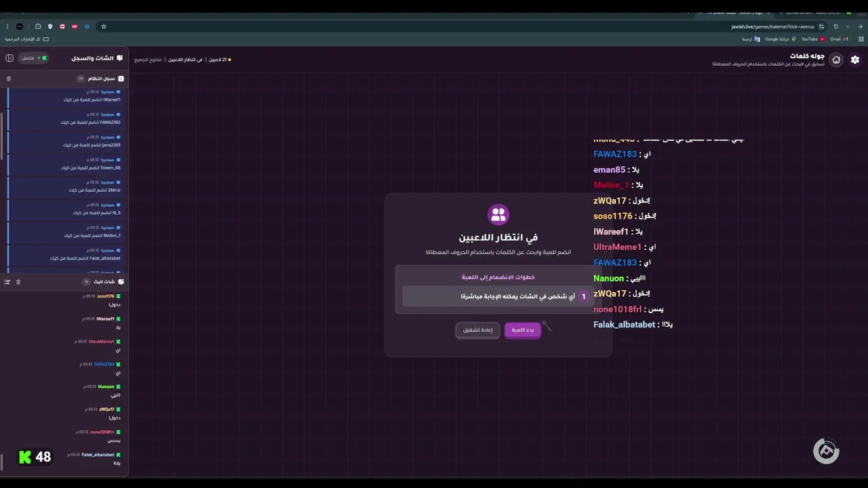Collapse the chat and log sidebar
The width and height of the screenshot is (868, 488).
tap(9, 58)
